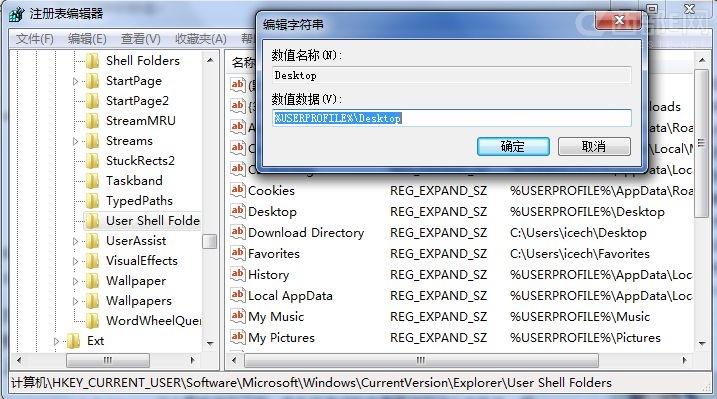Select the History value name
The image size is (717, 399).
point(268,274)
